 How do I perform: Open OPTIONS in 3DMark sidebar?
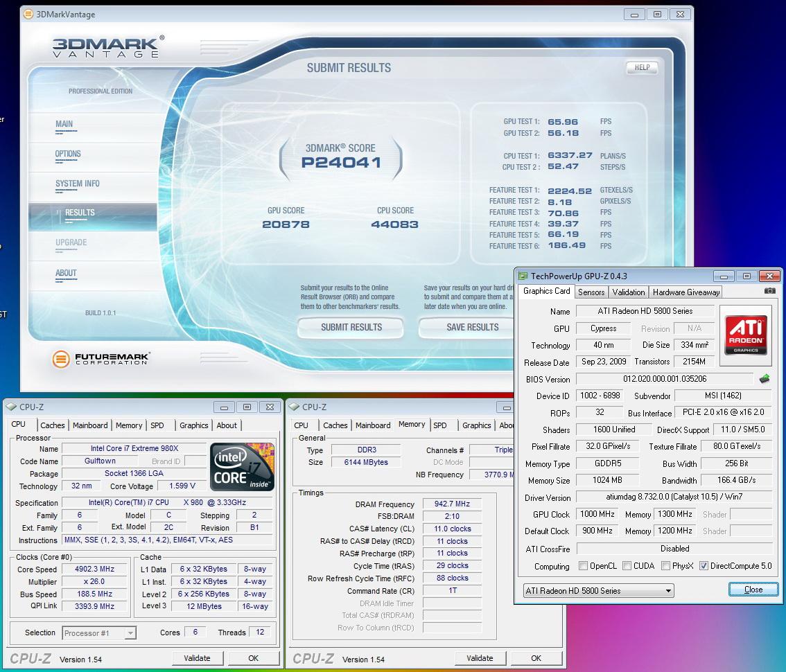68,154
